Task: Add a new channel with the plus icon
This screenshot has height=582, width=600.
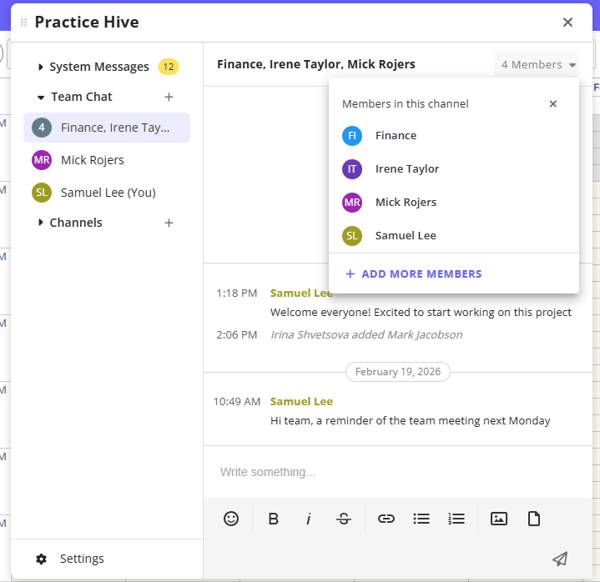Action: click(x=169, y=223)
